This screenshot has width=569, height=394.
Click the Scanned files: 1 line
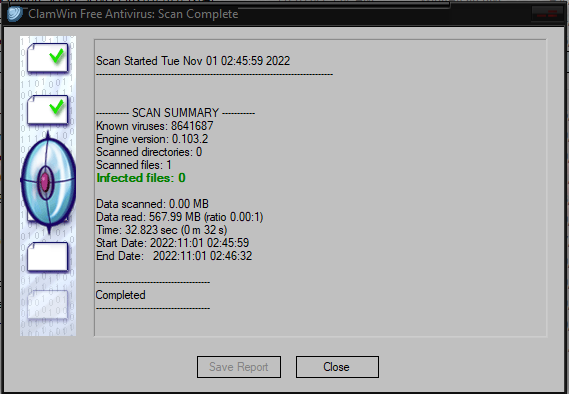[134, 165]
